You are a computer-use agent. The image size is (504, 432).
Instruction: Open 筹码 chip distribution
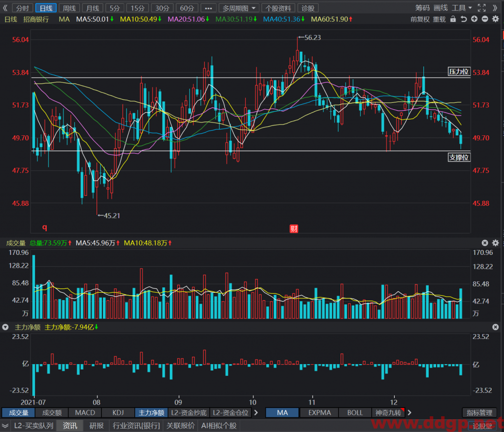(422, 8)
